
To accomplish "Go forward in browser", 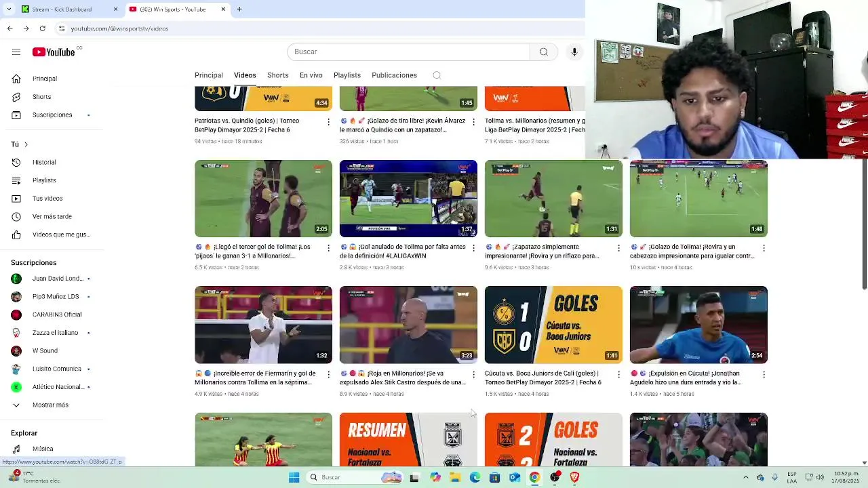I will 26,28.
